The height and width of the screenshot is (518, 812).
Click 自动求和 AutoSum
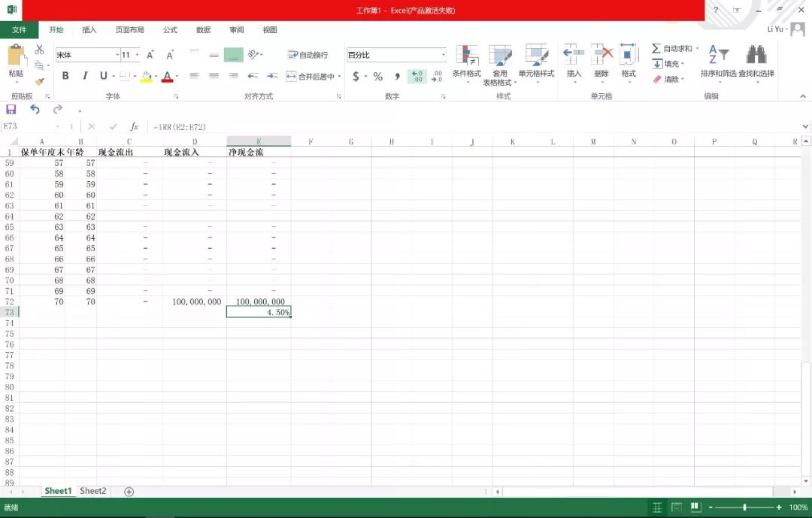pos(672,48)
